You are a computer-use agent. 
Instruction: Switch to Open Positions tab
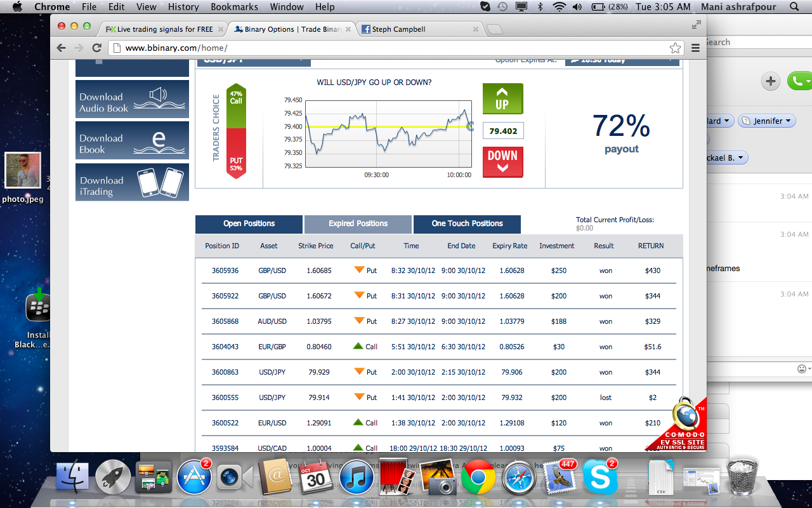[x=249, y=224]
